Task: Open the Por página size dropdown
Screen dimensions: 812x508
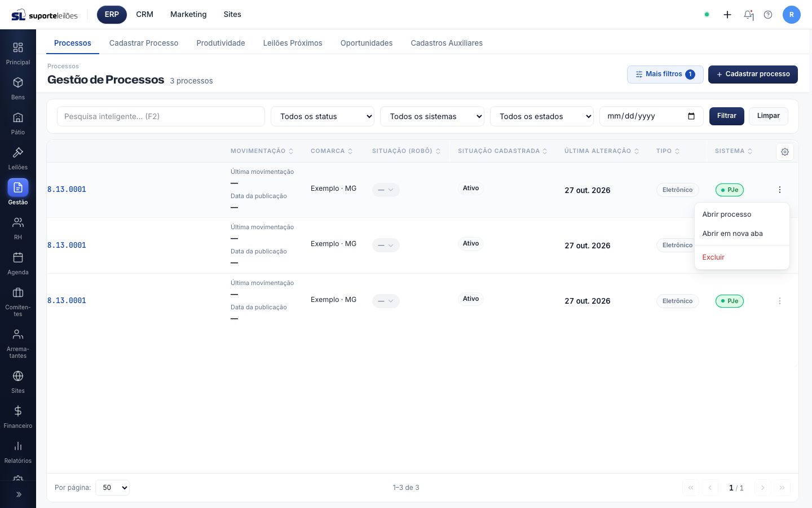Action: click(113, 488)
